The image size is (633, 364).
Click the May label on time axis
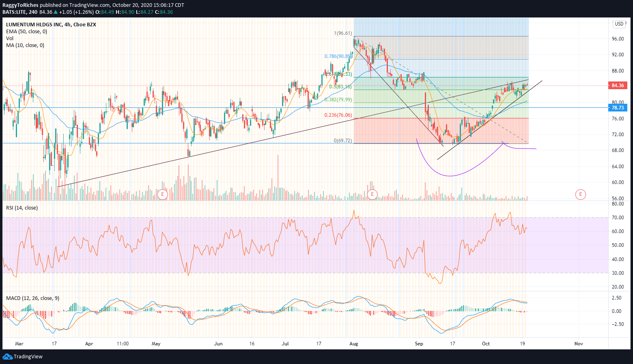pyautogui.click(x=156, y=344)
